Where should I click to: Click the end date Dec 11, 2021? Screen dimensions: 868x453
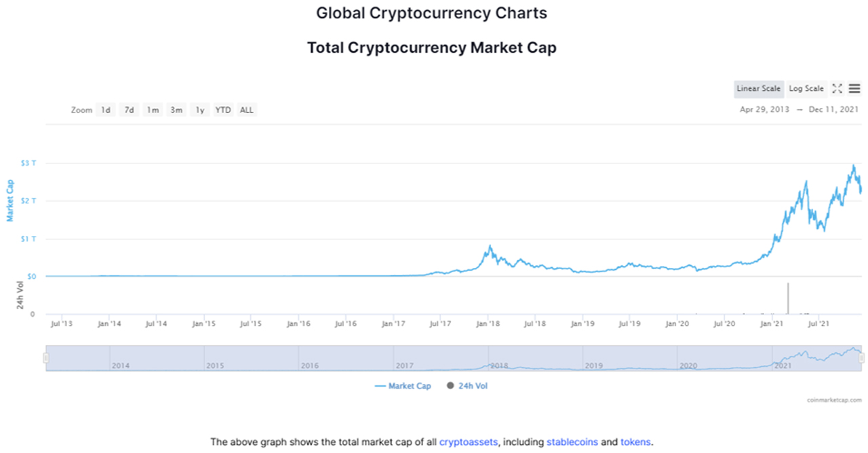click(x=835, y=110)
